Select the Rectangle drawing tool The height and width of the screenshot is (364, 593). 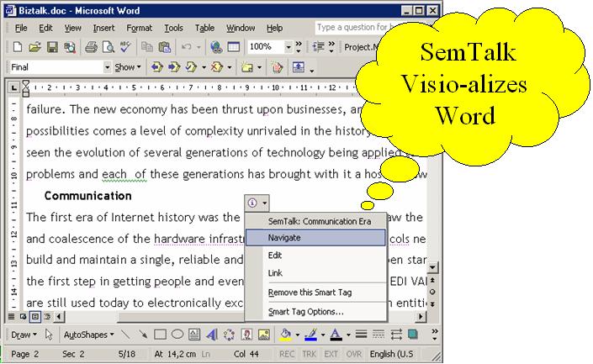[160, 335]
